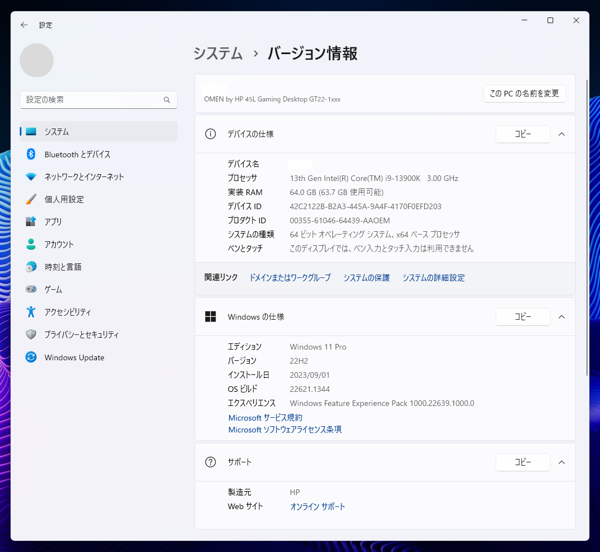Viewport: 600px width, 552px height.
Task: Collapse the Windows の仕様 section chevron
Action: (561, 317)
